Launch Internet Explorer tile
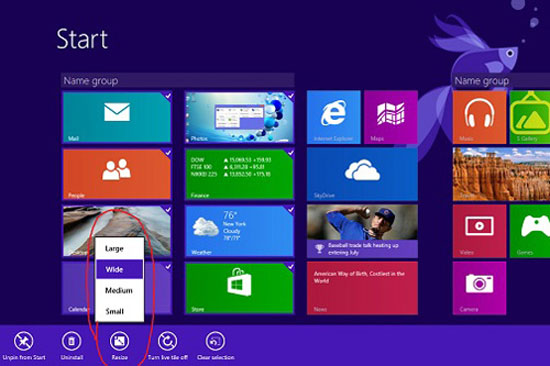Screen dimensions: 550x366 (x=334, y=117)
